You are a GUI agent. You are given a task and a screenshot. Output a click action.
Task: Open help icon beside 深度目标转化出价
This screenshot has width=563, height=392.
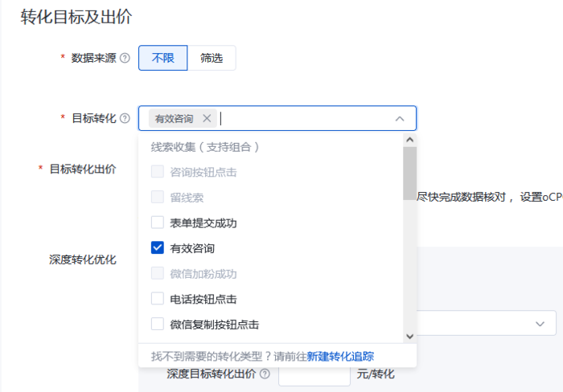click(x=265, y=374)
